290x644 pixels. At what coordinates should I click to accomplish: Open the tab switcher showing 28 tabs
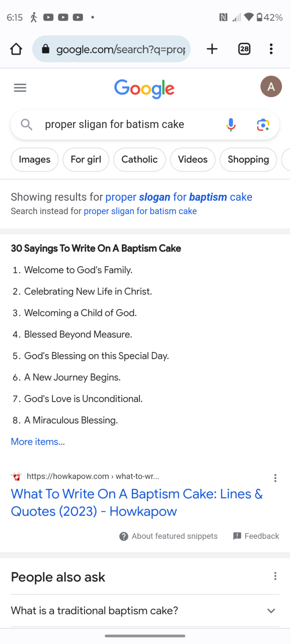click(x=244, y=49)
